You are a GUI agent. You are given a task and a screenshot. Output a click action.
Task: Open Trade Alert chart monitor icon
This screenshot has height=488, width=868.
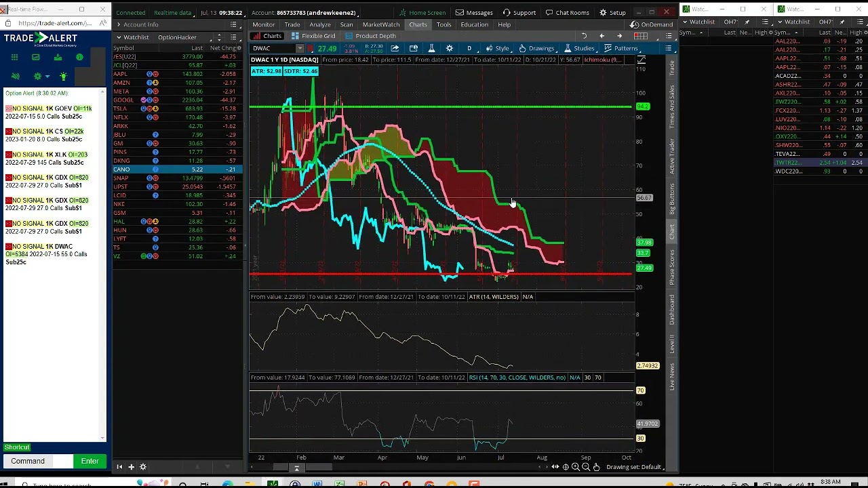36,58
